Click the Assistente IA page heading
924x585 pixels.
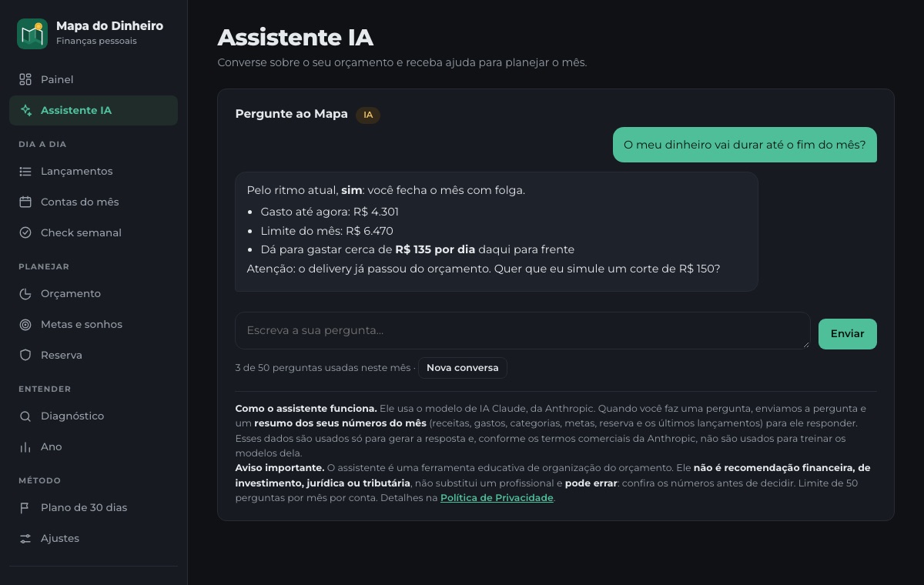tap(295, 37)
